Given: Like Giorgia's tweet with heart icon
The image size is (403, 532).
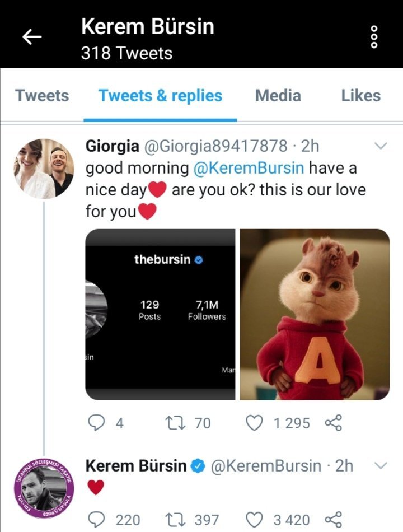Looking at the screenshot, I should tap(255, 423).
